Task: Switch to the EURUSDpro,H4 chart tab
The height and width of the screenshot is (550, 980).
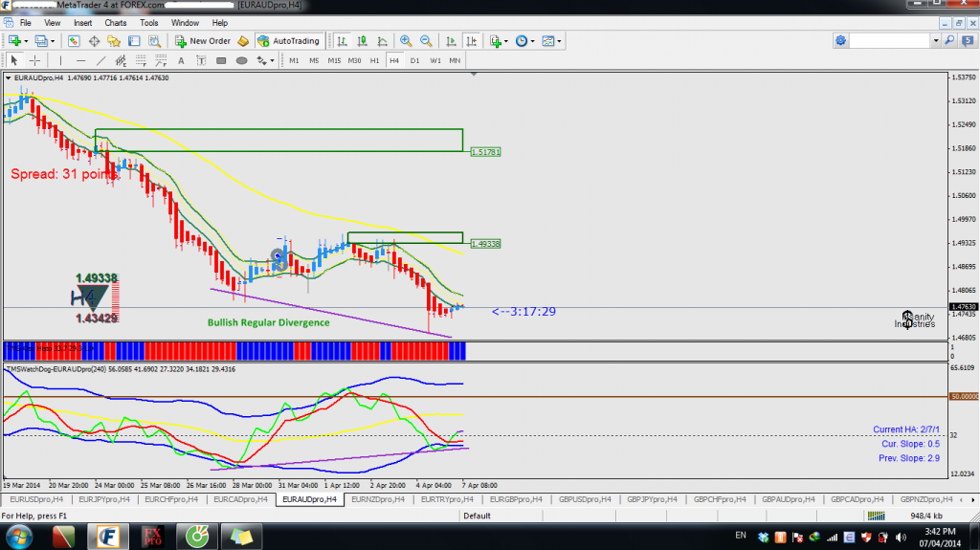Action: (36, 499)
